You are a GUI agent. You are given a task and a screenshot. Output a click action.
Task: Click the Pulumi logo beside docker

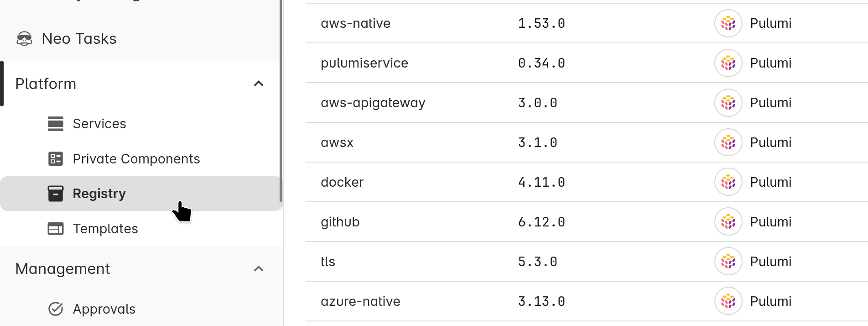[x=728, y=182]
